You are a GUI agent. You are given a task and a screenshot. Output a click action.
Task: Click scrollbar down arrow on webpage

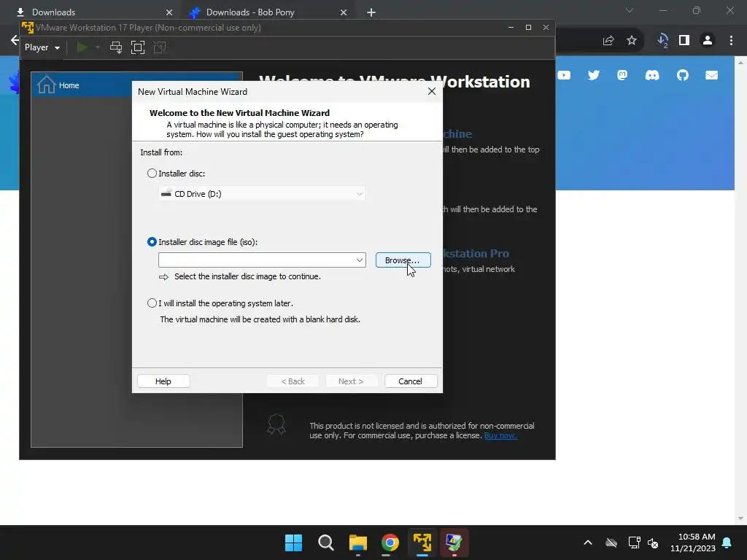tap(740, 518)
